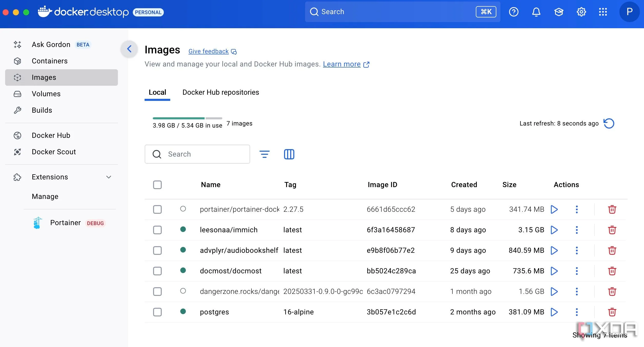The height and width of the screenshot is (347, 644).
Task: Open Settings gear icon
Action: (581, 12)
